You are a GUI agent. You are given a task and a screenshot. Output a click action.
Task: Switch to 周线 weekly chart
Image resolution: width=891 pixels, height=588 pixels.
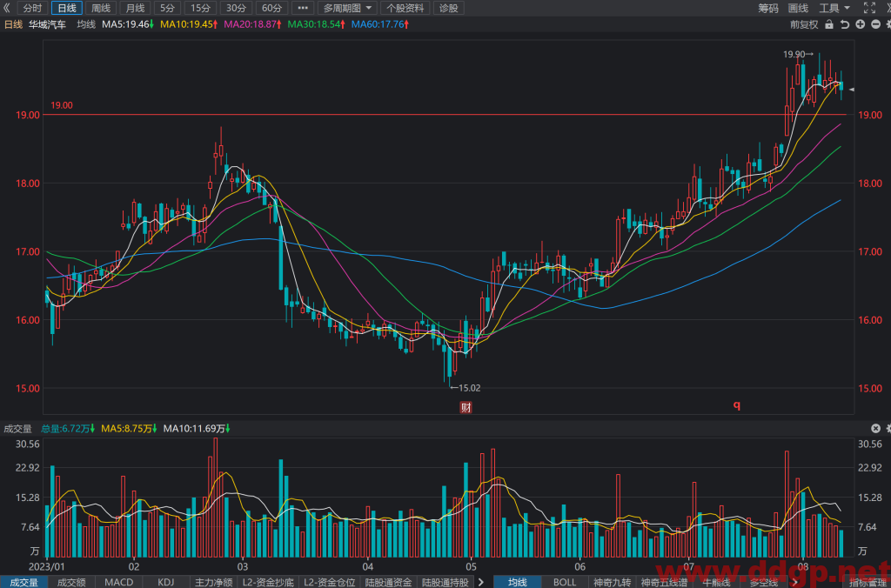click(101, 8)
